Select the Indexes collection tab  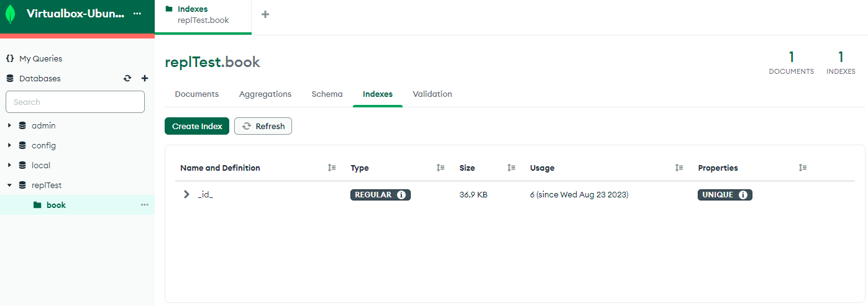378,94
